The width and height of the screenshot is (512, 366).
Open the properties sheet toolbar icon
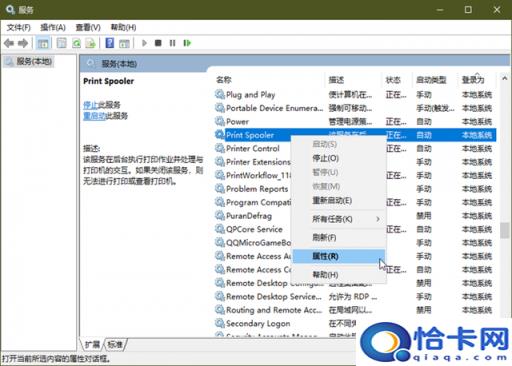pos(62,43)
